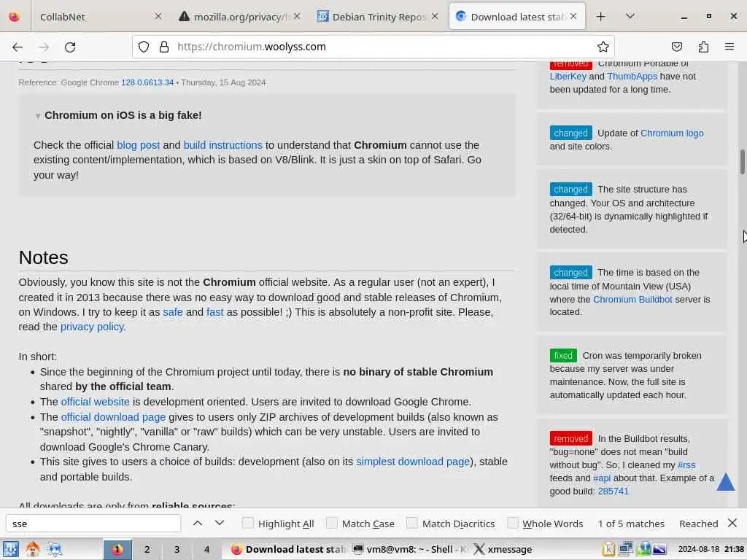Open Firefox View icon in tab bar
This screenshot has height=560, width=747.
tap(15, 17)
